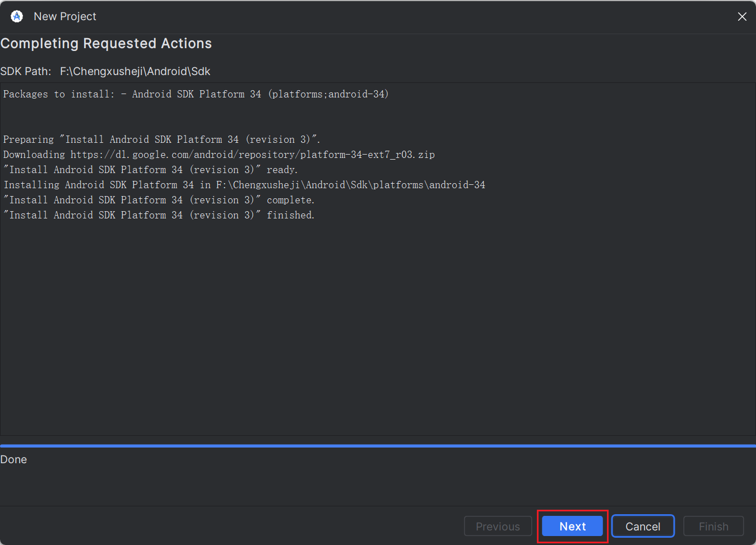Click the Next button

[x=572, y=527]
